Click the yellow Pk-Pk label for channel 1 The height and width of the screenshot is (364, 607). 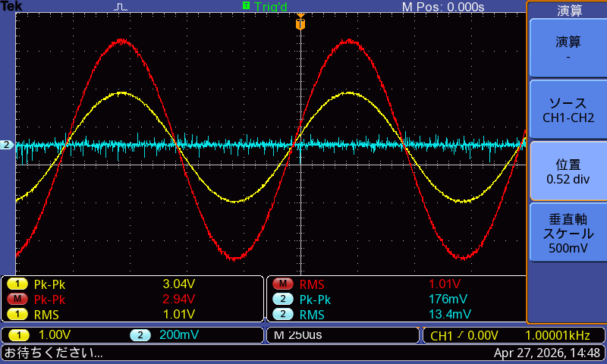(x=49, y=284)
